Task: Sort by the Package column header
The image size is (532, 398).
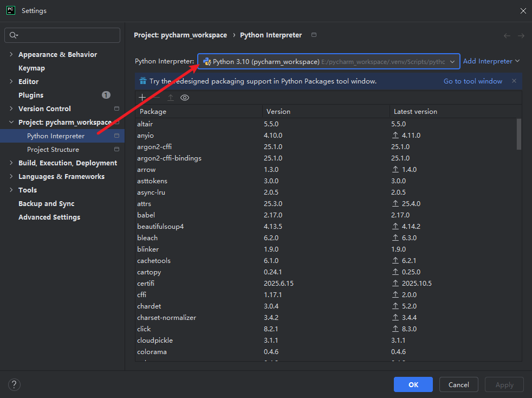Action: 199,111
